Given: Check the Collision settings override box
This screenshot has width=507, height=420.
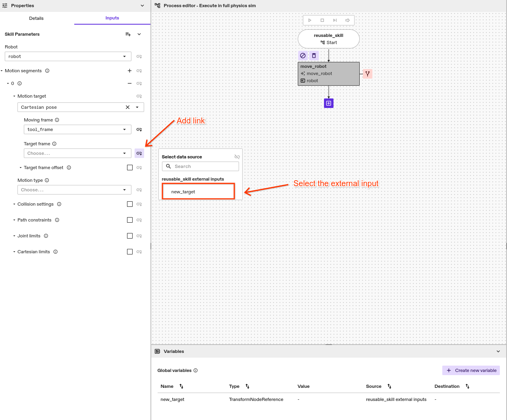Looking at the screenshot, I should point(130,204).
